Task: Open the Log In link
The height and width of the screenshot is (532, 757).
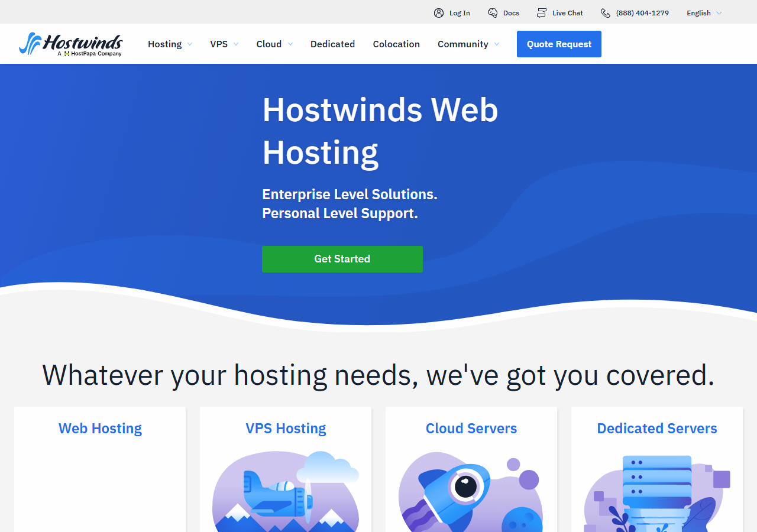Action: tap(460, 13)
